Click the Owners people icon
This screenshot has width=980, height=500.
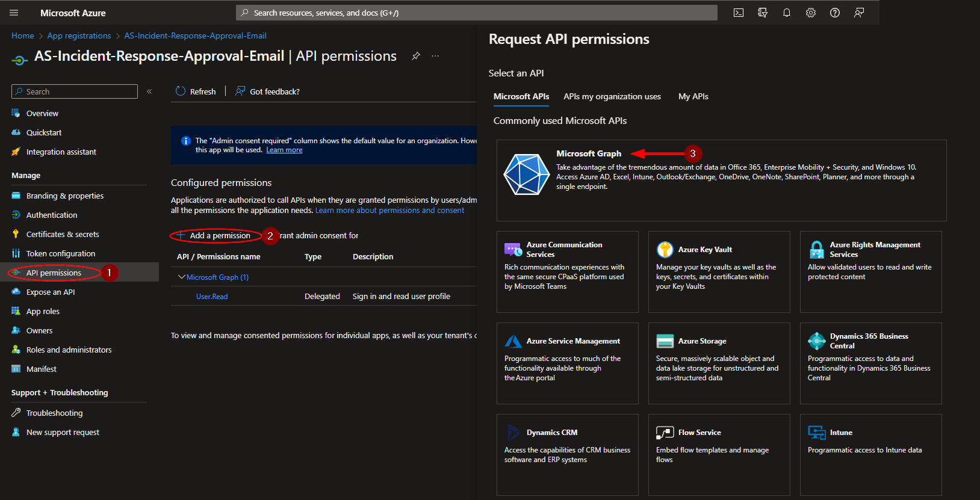[x=16, y=330]
